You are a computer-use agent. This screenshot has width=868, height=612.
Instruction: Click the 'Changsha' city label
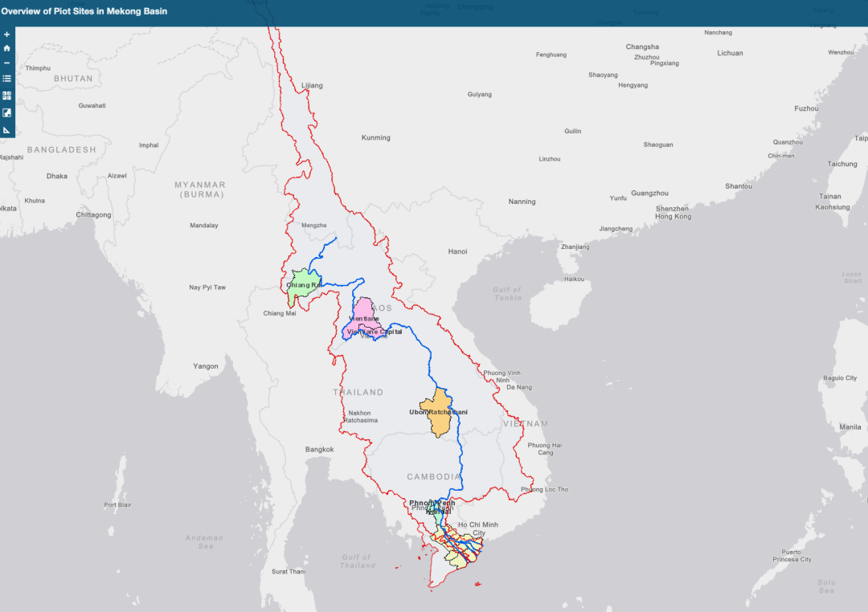(642, 47)
